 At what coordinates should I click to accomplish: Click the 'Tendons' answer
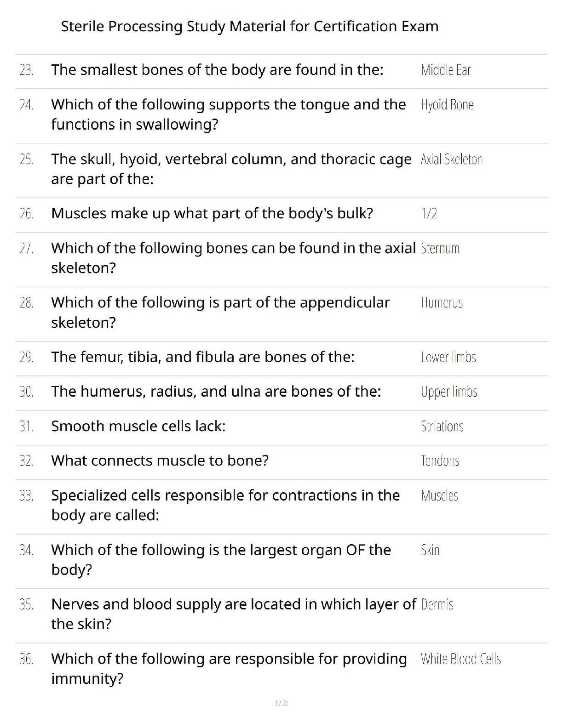tap(440, 461)
